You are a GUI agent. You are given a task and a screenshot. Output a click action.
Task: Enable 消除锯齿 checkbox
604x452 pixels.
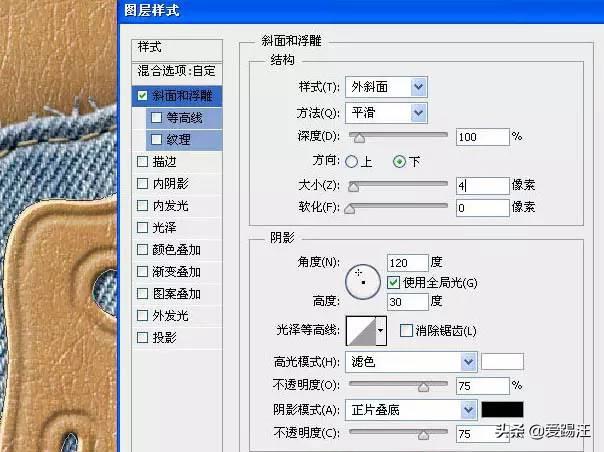point(406,330)
